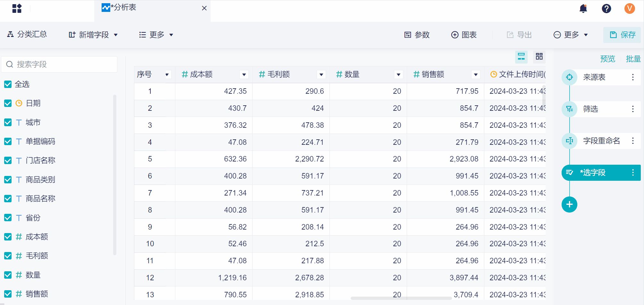Click the 筛选 step filter icon

569,109
